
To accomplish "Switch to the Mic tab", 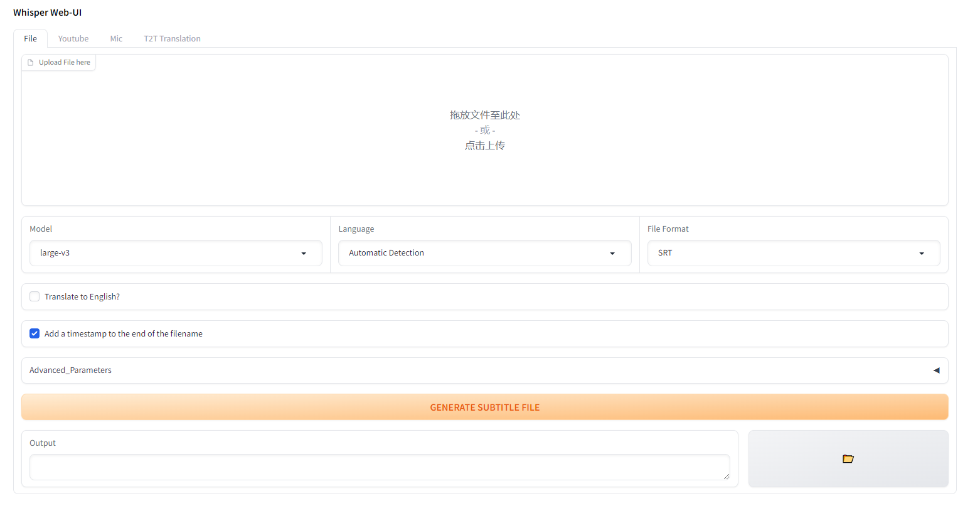I will 116,38.
